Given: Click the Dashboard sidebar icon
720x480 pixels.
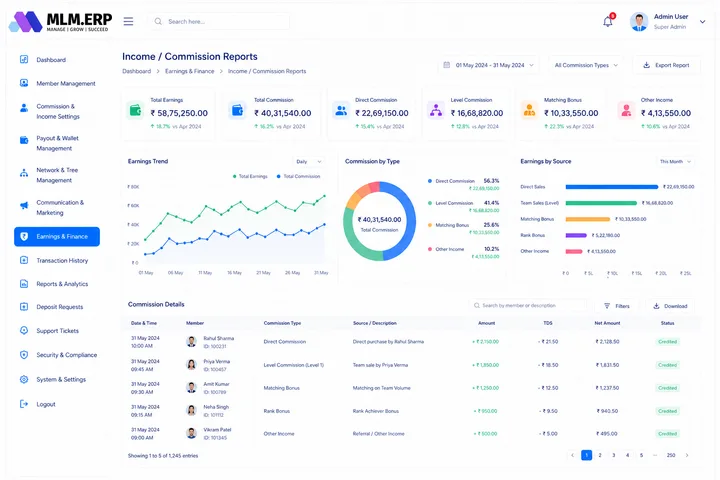Looking at the screenshot, I should (x=24, y=59).
